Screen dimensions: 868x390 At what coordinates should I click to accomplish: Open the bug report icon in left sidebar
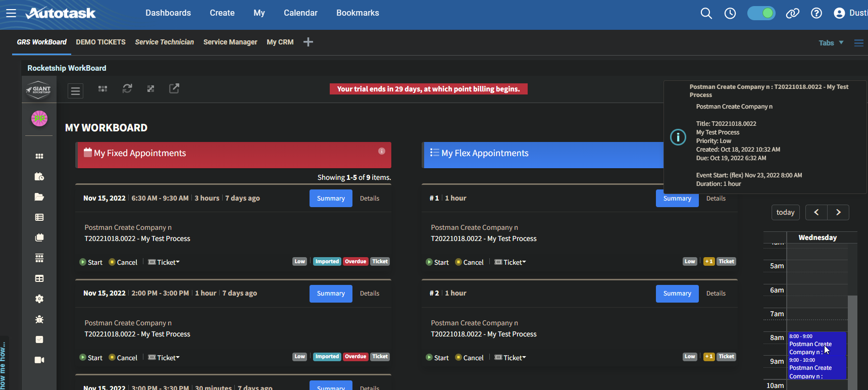pos(39,319)
